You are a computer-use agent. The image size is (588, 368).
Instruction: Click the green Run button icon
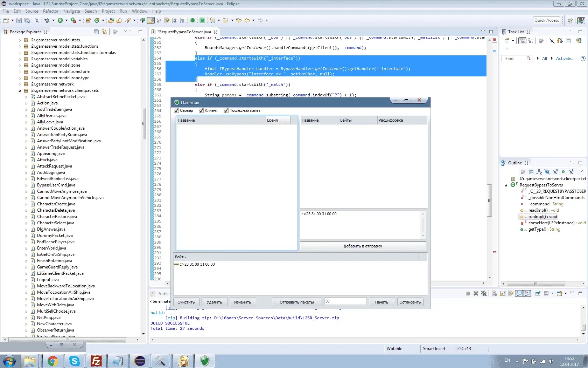(60, 20)
